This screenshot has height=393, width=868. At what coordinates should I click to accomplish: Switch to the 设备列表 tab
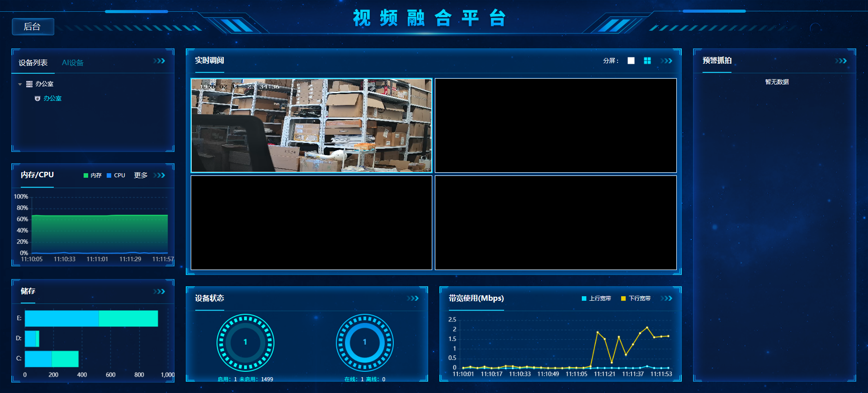tap(33, 63)
